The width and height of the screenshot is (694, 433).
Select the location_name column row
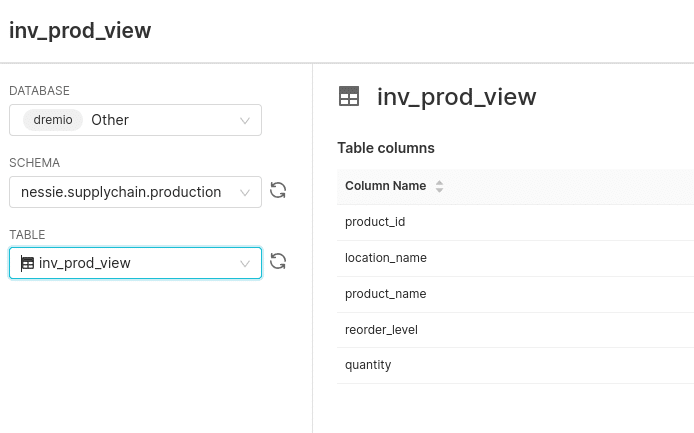(515, 259)
